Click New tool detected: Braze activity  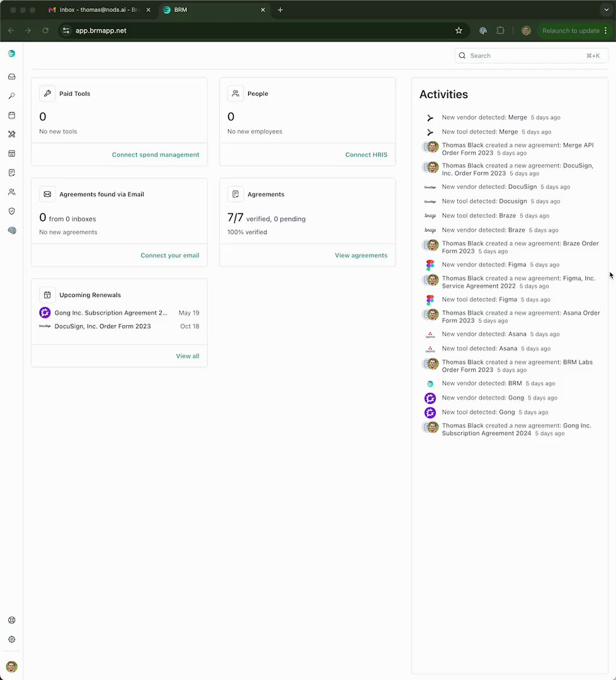click(x=496, y=215)
